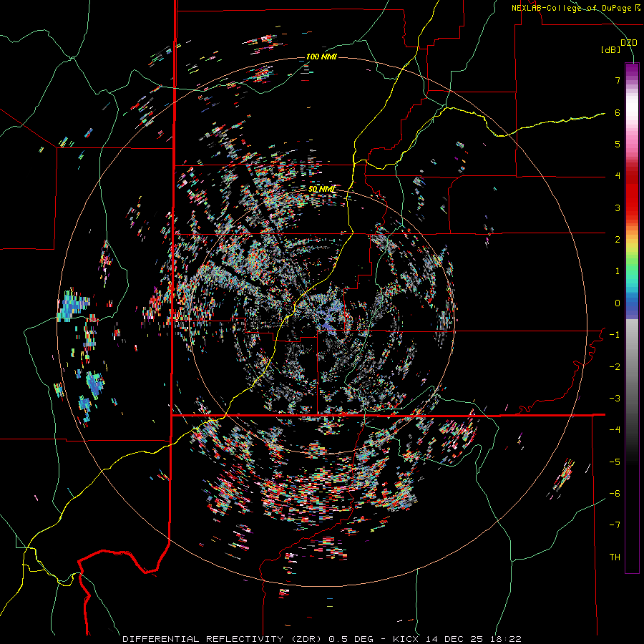Click the 100 NMI range ring label
This screenshot has height=644, width=644.
tap(321, 57)
